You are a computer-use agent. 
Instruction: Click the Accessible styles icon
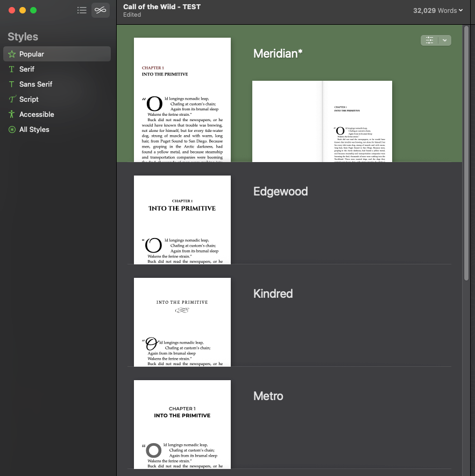tap(11, 114)
